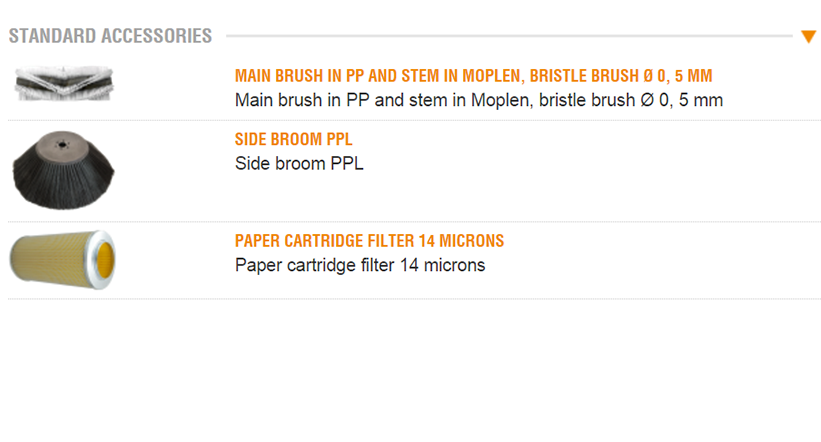
Task: Open the orange Side Broom PPL title
Action: tap(293, 140)
